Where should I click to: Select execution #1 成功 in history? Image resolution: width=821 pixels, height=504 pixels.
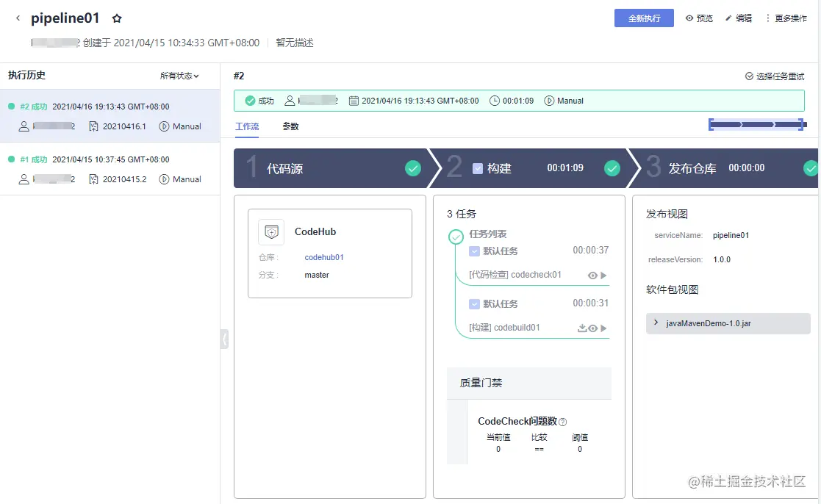pos(110,169)
